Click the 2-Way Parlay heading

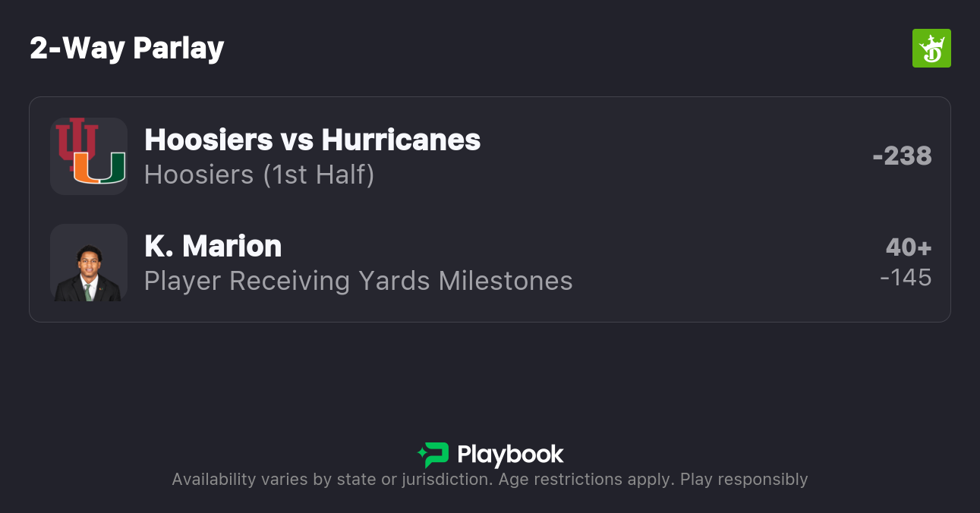127,49
